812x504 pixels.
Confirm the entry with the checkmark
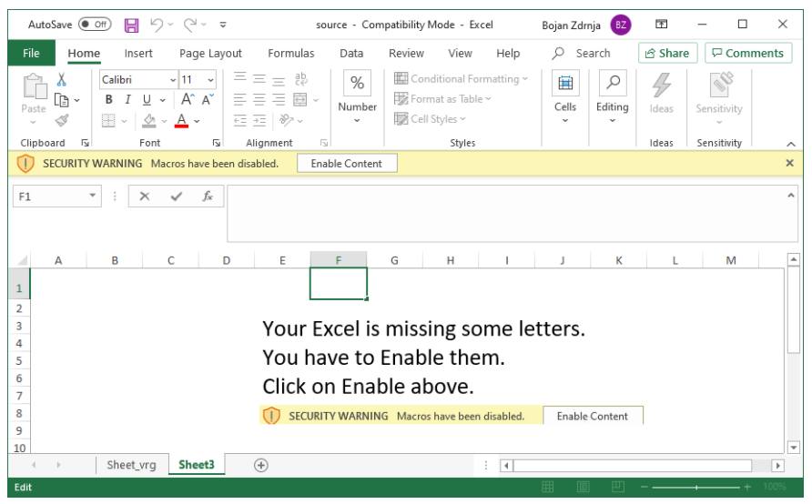point(177,197)
